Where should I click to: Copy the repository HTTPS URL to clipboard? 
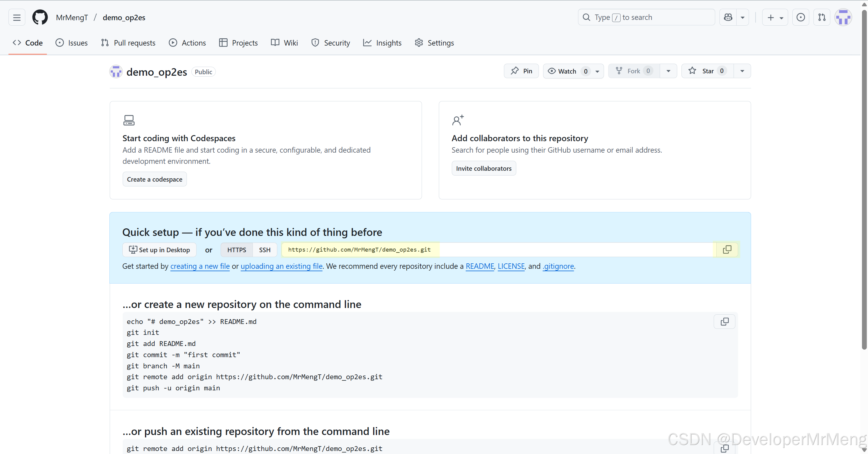point(727,249)
